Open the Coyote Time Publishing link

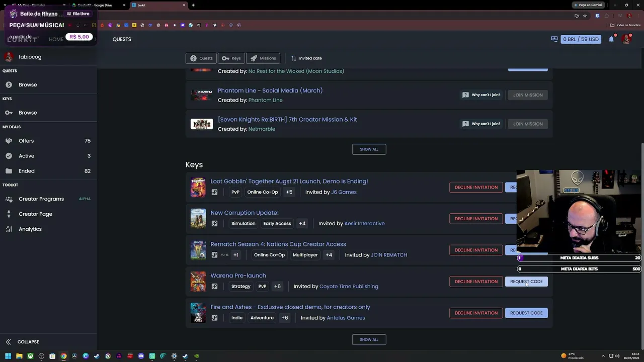(x=349, y=287)
